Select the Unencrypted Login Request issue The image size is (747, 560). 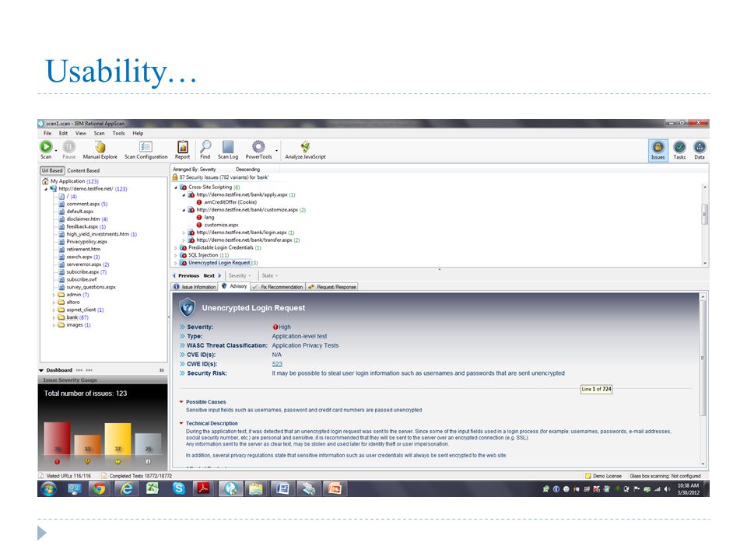(219, 263)
